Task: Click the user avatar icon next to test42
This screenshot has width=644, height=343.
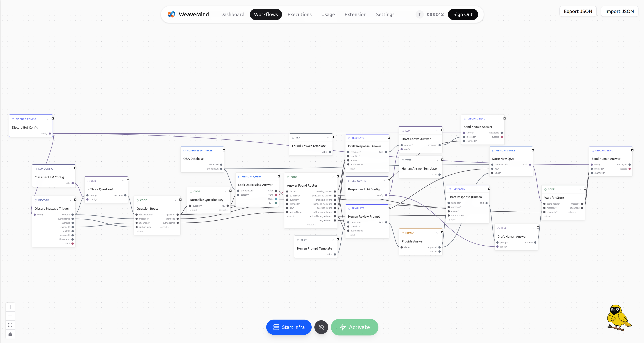Action: click(x=420, y=14)
